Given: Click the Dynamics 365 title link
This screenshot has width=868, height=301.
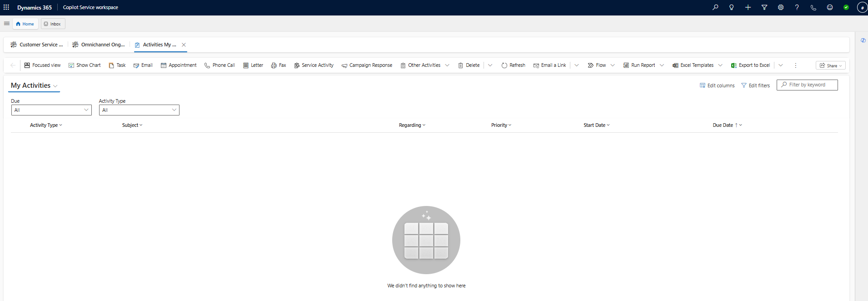Looking at the screenshot, I should click(35, 7).
